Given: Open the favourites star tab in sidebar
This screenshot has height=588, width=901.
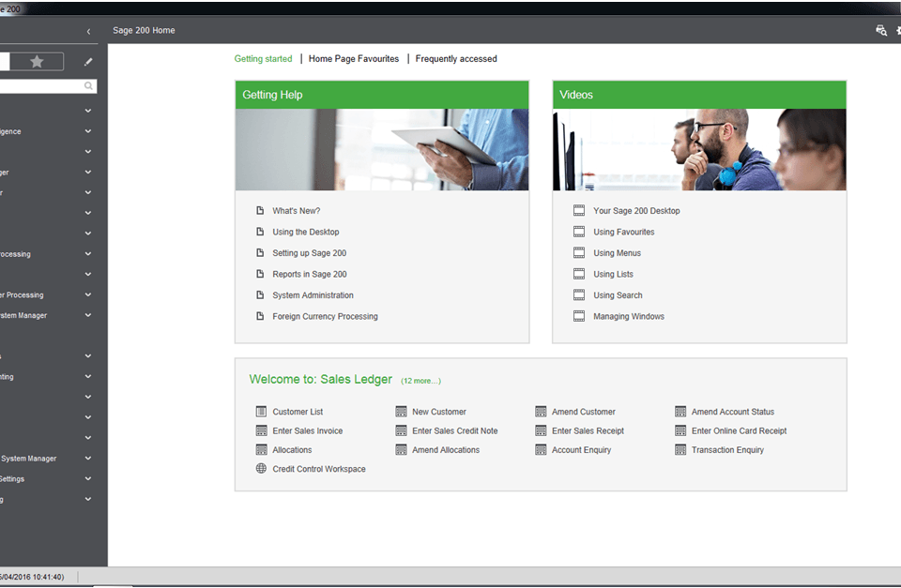Looking at the screenshot, I should click(37, 62).
